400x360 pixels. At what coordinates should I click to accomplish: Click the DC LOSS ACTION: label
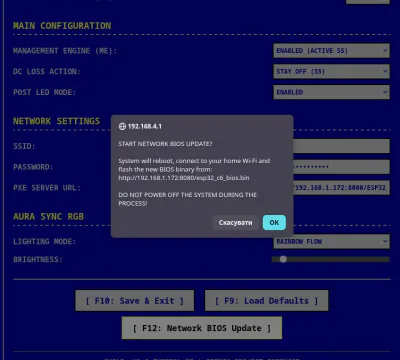click(47, 72)
